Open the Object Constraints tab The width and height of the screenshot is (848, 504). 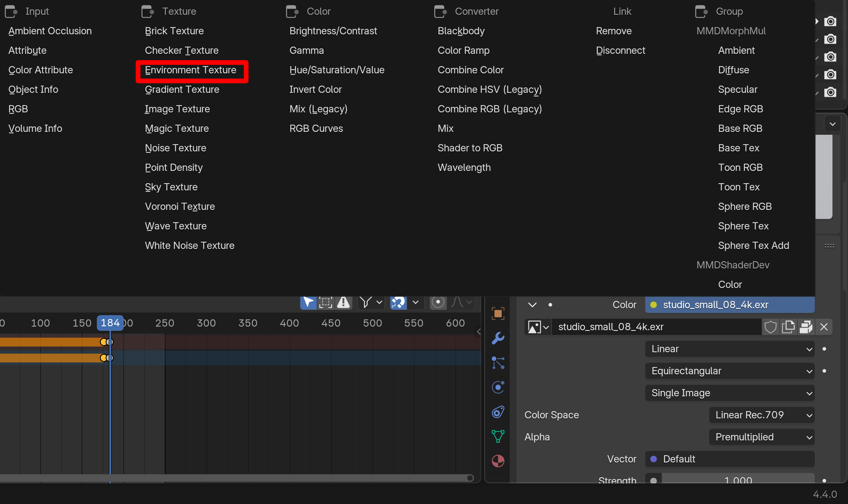498,412
